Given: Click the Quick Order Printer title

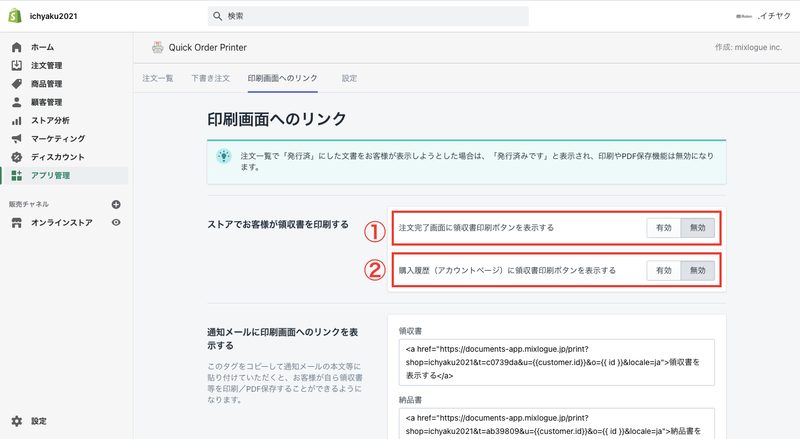Looking at the screenshot, I should [x=208, y=47].
